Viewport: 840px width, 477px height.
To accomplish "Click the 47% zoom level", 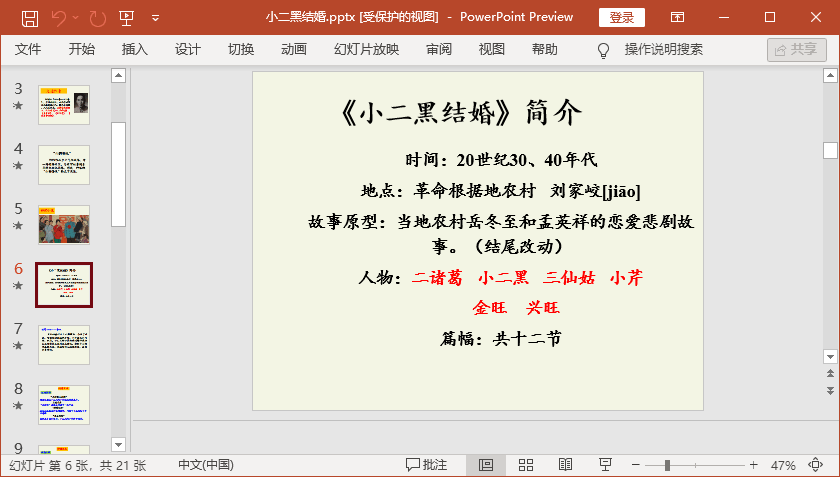I will (x=783, y=465).
